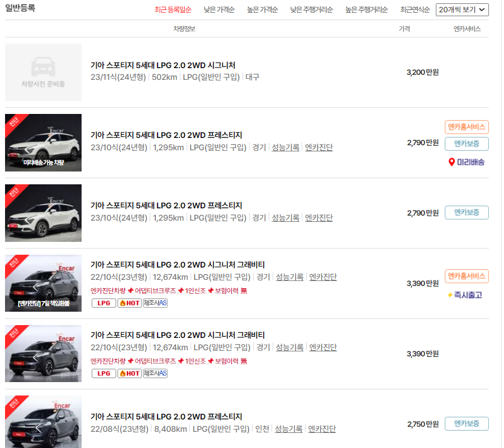Open gray Sportage thumbnail of second 12,674km listing

click(x=43, y=354)
